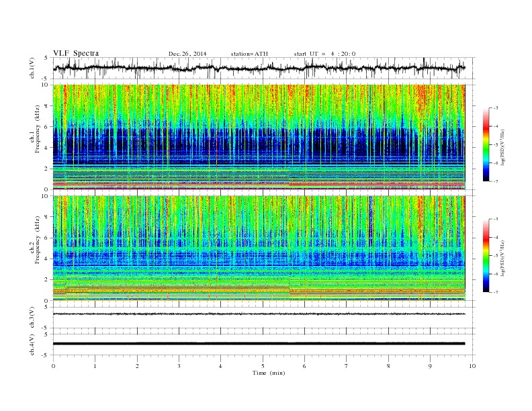The height and width of the screenshot is (411, 532).
Task: Click the "Time (min)" x-axis label
Action: (269, 373)
